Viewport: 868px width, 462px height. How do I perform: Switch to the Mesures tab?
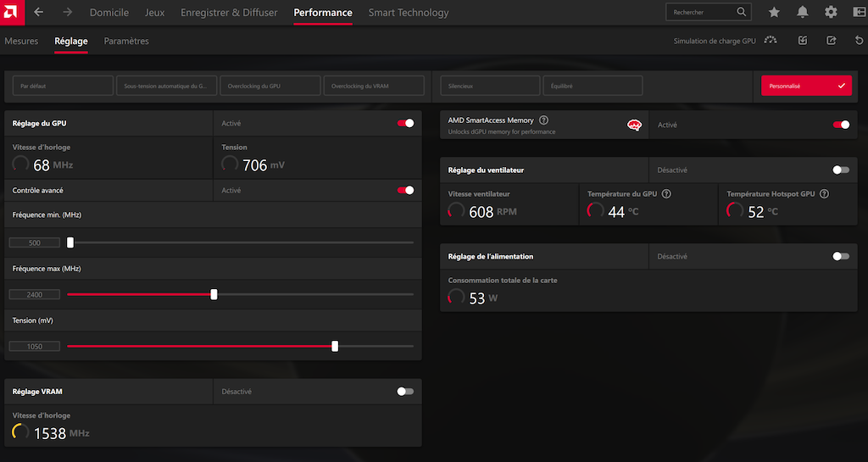point(21,41)
